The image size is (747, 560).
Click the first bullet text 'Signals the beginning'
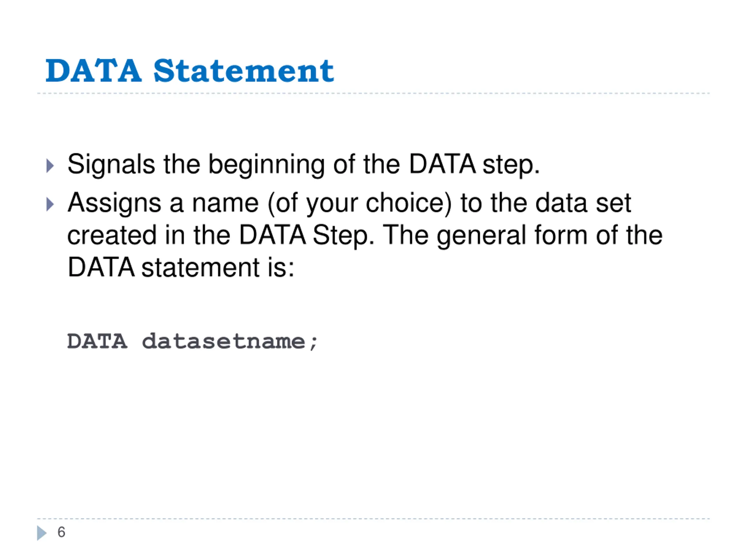click(x=196, y=165)
